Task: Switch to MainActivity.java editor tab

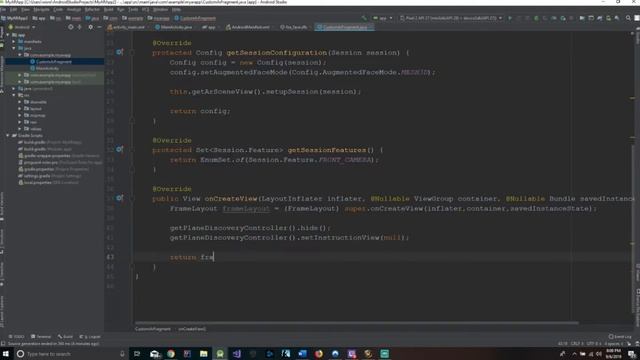Action: [x=174, y=27]
